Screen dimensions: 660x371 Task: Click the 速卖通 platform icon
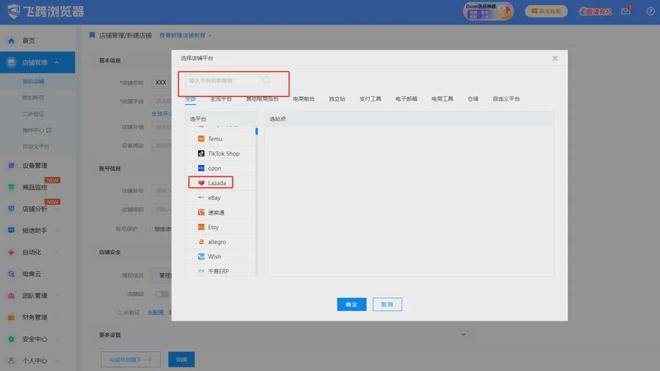coord(201,212)
